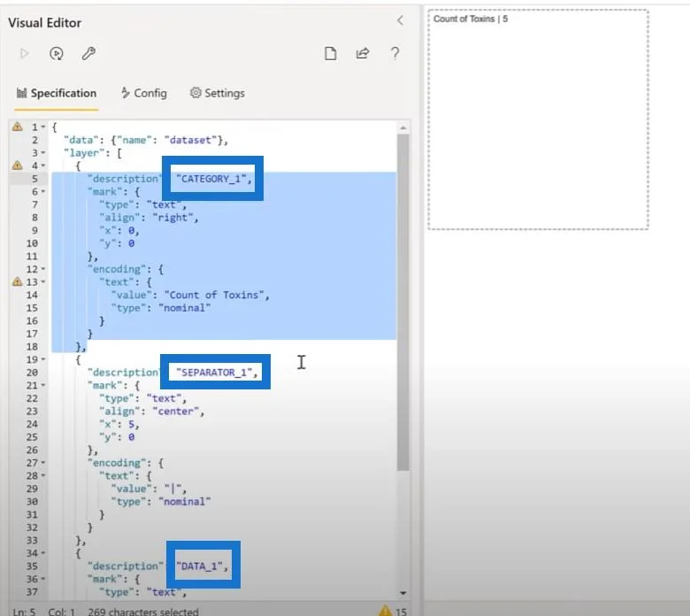This screenshot has width=690, height=616.
Task: Open help via the question mark icon
Action: point(395,54)
